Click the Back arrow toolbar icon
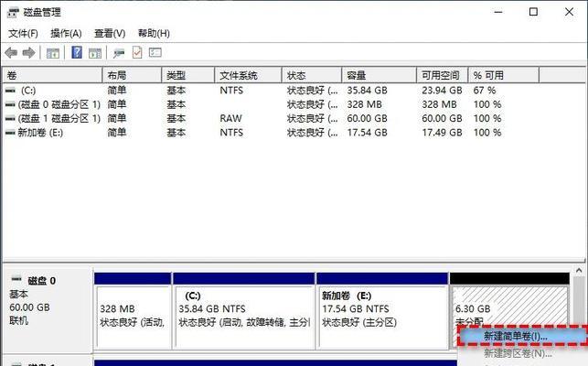Screen dimensions: 588x366 (11, 52)
